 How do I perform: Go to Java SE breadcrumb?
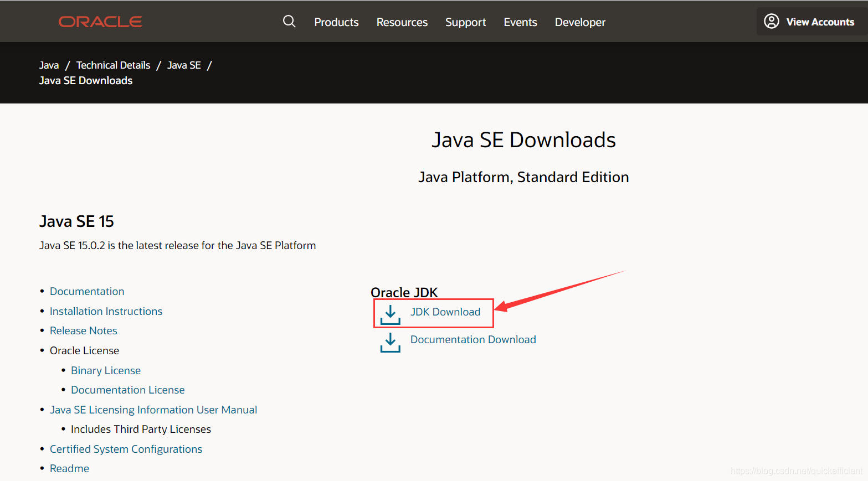click(x=184, y=65)
